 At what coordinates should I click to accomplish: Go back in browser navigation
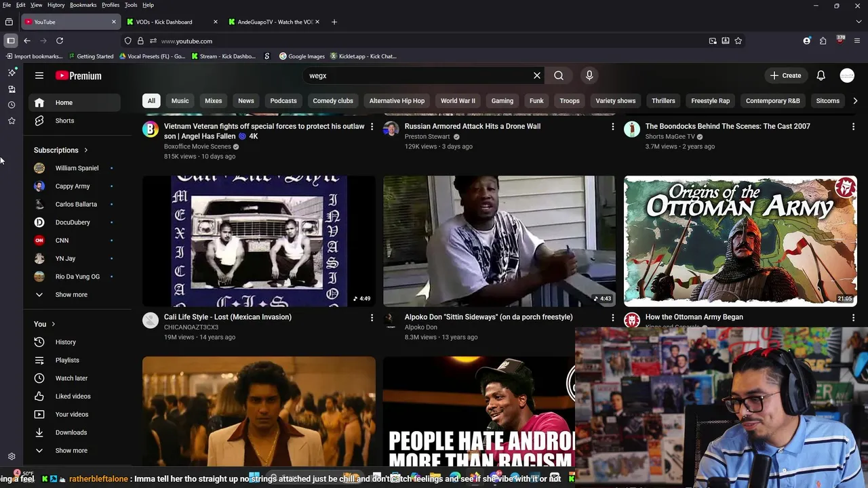pos(27,41)
